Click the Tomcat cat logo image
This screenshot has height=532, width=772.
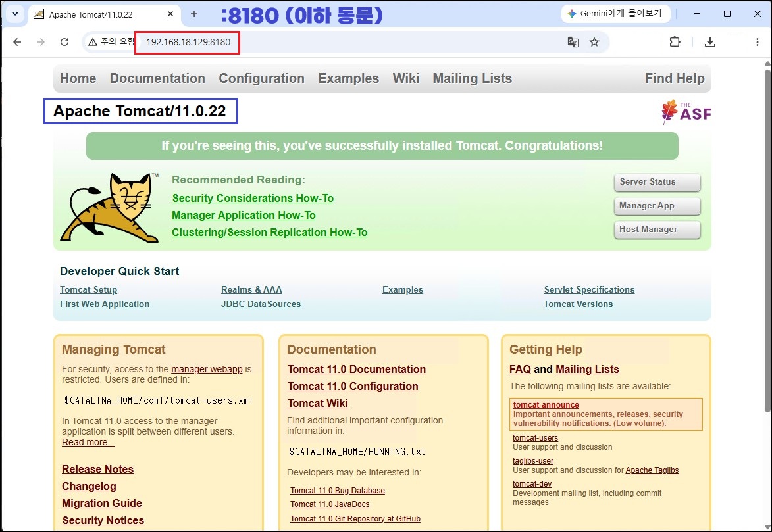110,208
